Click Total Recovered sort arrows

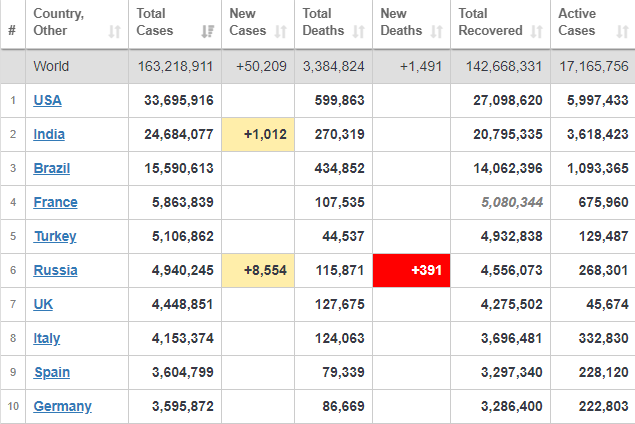[x=537, y=31]
